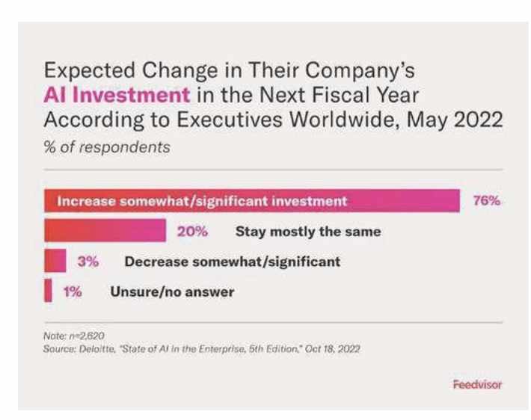Screen dimensions: 531x420
Task: Click the 1% percentage label
Action: [73, 291]
